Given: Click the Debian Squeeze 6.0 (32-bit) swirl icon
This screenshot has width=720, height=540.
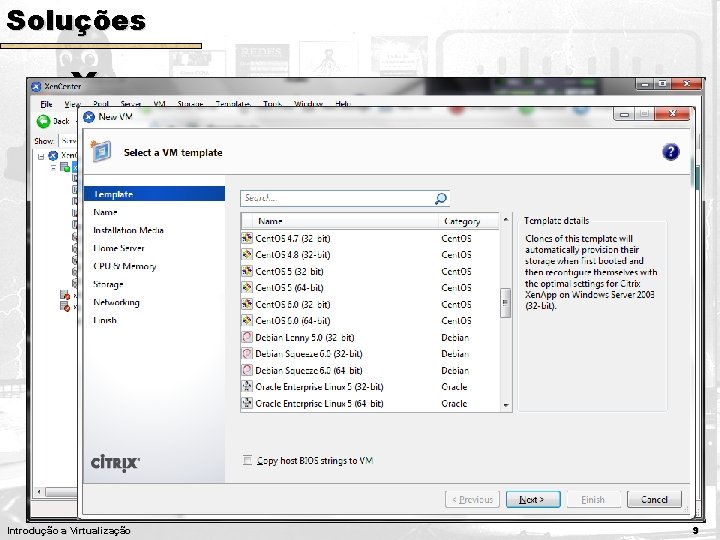Looking at the screenshot, I should coord(247,354).
